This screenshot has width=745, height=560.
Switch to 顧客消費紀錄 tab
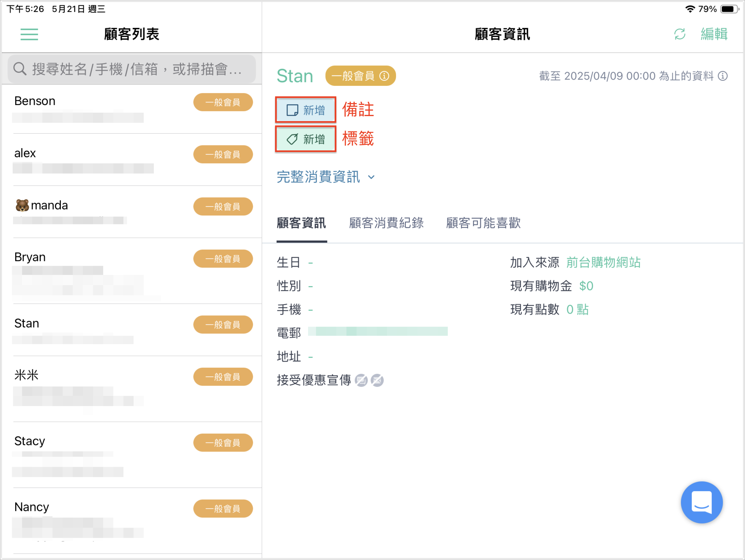(x=386, y=223)
